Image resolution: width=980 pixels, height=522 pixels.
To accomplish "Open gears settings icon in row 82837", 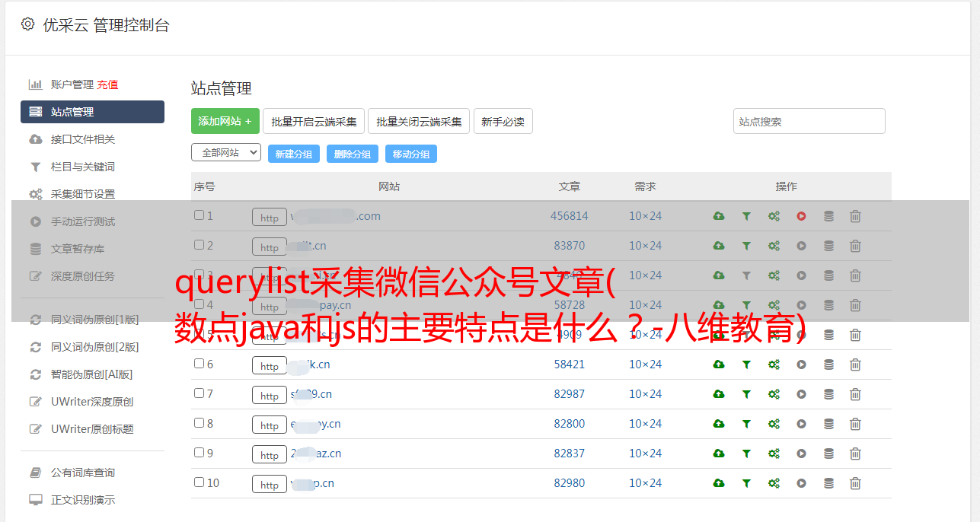I will coord(774,454).
